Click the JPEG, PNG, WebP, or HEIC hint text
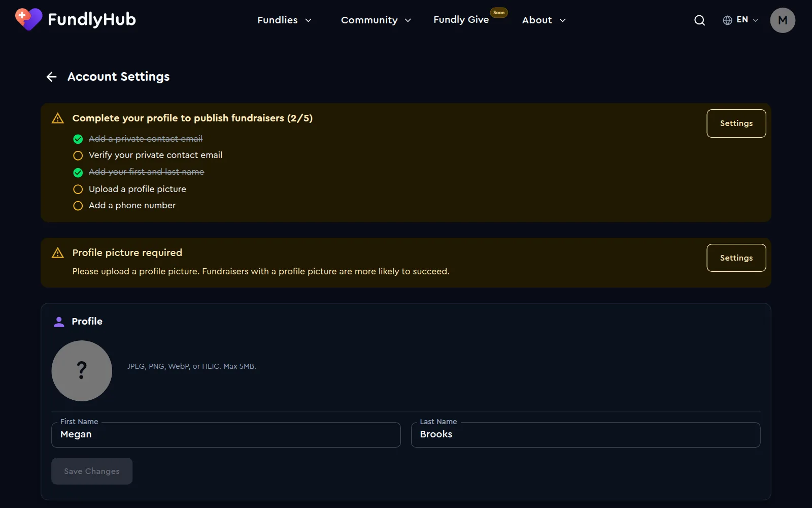This screenshot has height=508, width=812. tap(191, 366)
